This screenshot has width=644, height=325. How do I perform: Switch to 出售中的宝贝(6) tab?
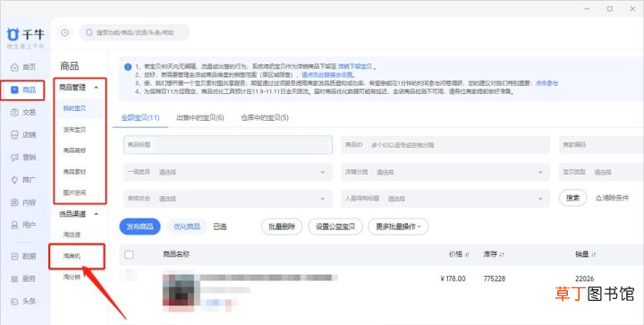[200, 118]
